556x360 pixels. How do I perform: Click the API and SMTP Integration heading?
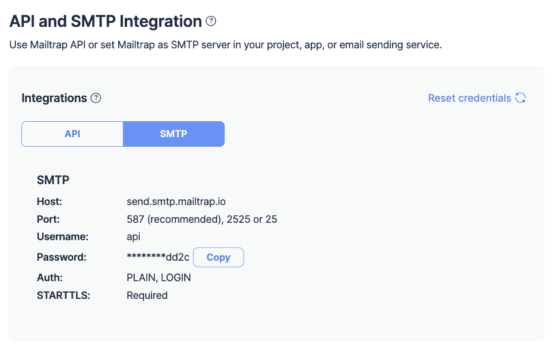click(106, 21)
